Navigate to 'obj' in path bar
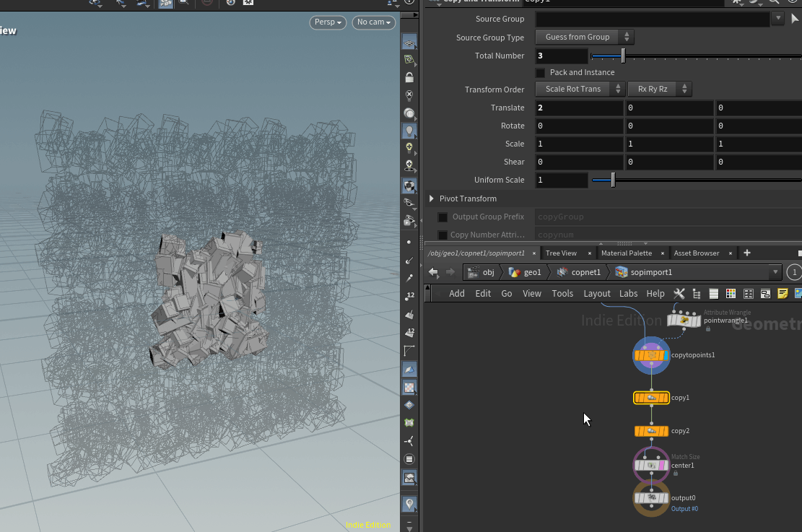This screenshot has width=802, height=532. click(x=482, y=272)
